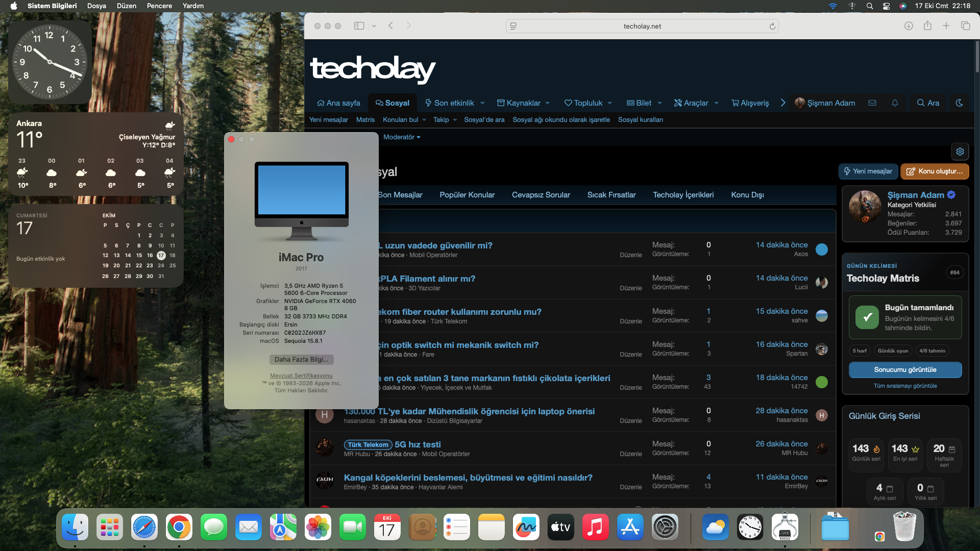Click Şişman Adam profile avatar in sidebar
Image resolution: width=980 pixels, height=551 pixels.
(x=865, y=207)
